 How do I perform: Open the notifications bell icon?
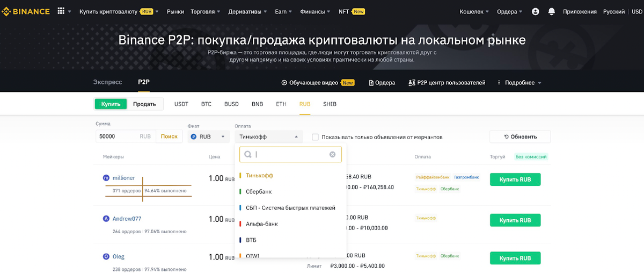[x=551, y=11]
